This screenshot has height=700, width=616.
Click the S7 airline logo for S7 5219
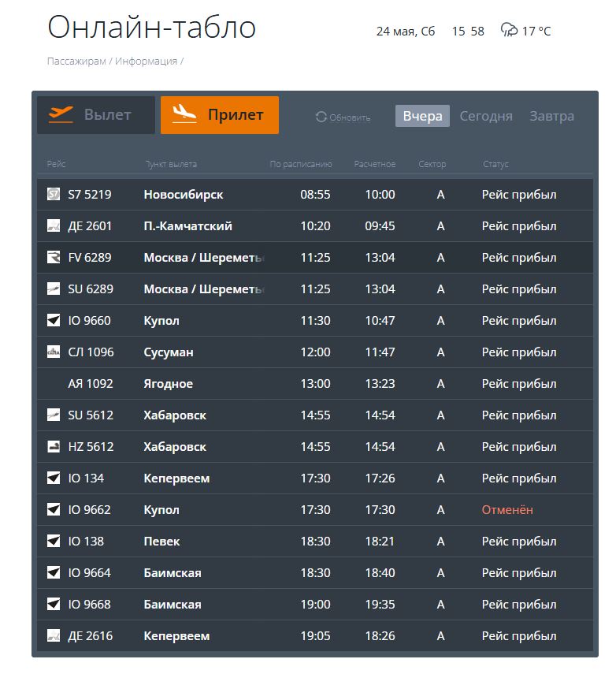pos(54,194)
